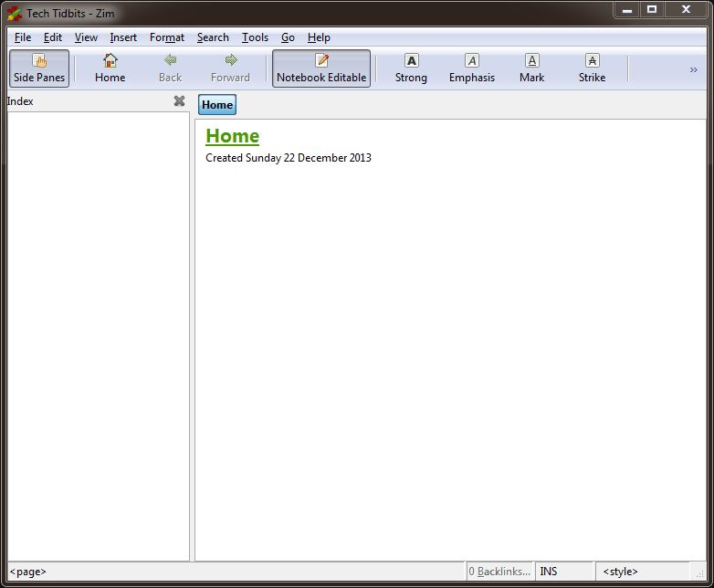Open the Go menu
This screenshot has width=714, height=588.
click(288, 37)
